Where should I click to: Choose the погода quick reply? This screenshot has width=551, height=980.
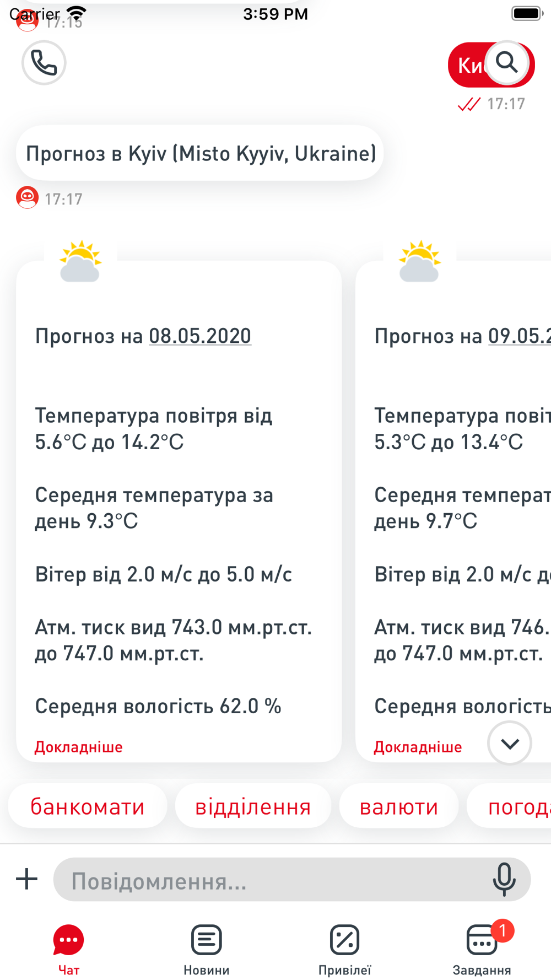pyautogui.click(x=510, y=806)
